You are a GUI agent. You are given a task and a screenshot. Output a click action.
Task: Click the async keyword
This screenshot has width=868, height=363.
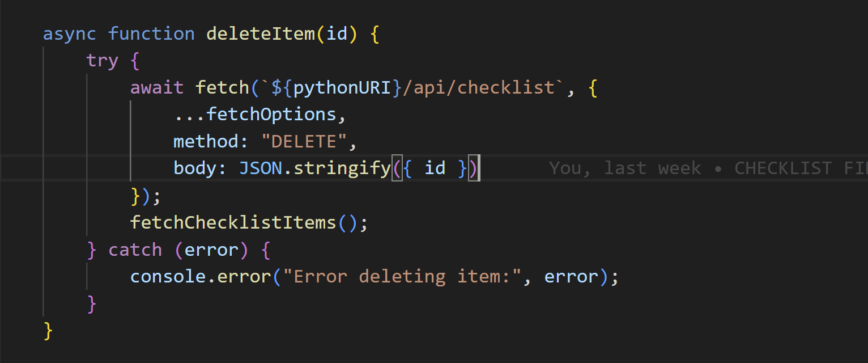[70, 34]
